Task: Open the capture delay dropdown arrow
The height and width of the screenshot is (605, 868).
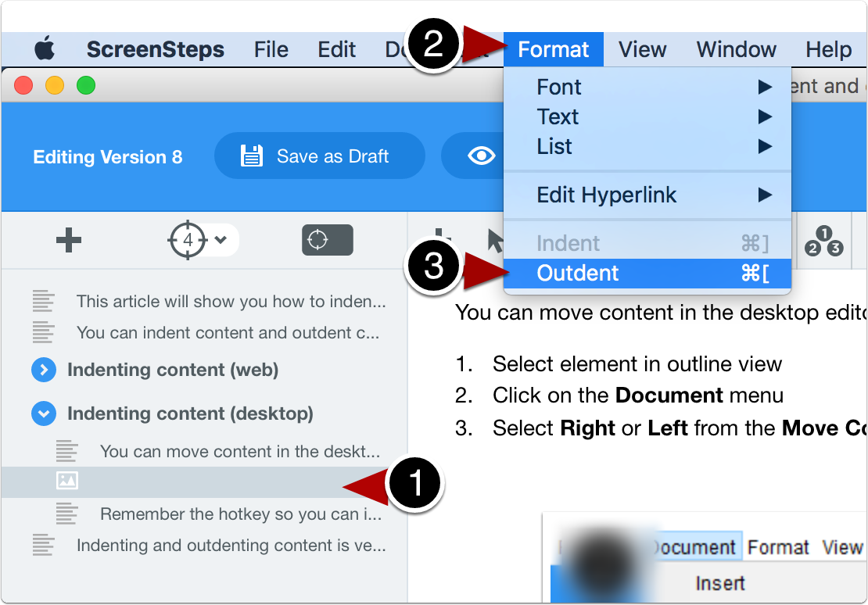Action: (x=221, y=240)
